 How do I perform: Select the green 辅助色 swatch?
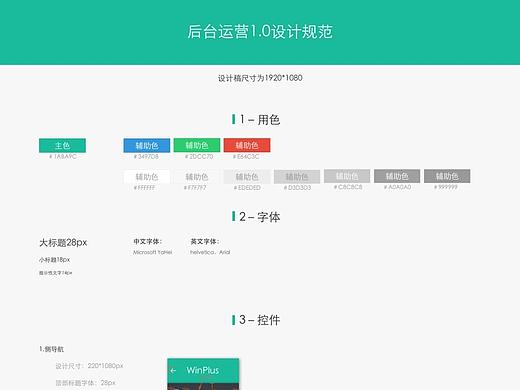[x=197, y=145]
